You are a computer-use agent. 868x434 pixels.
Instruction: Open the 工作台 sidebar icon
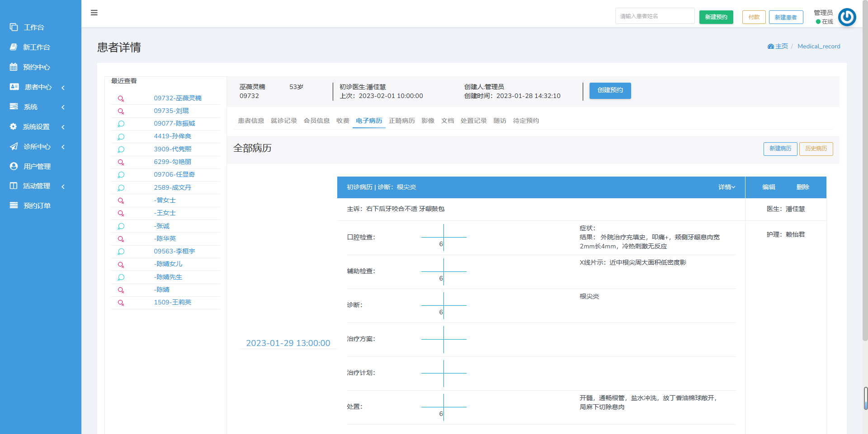14,27
